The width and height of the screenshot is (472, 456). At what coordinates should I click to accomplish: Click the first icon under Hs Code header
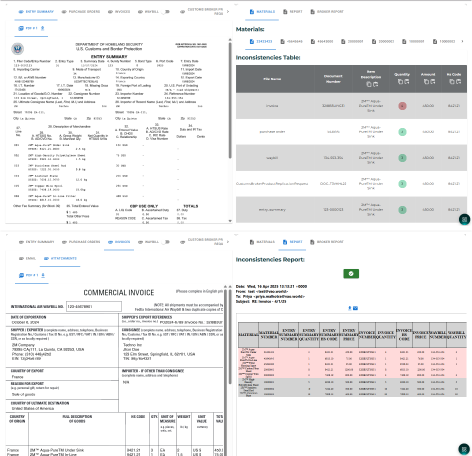[451, 82]
